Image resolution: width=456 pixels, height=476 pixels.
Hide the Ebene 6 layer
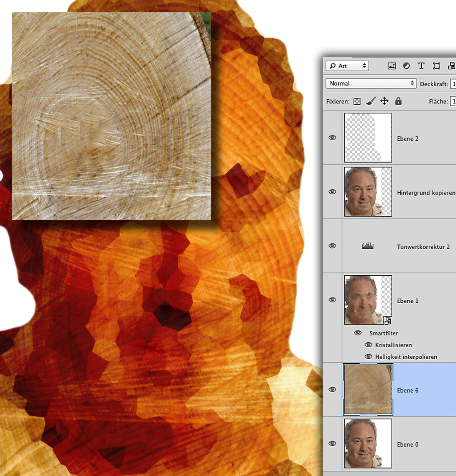(332, 389)
